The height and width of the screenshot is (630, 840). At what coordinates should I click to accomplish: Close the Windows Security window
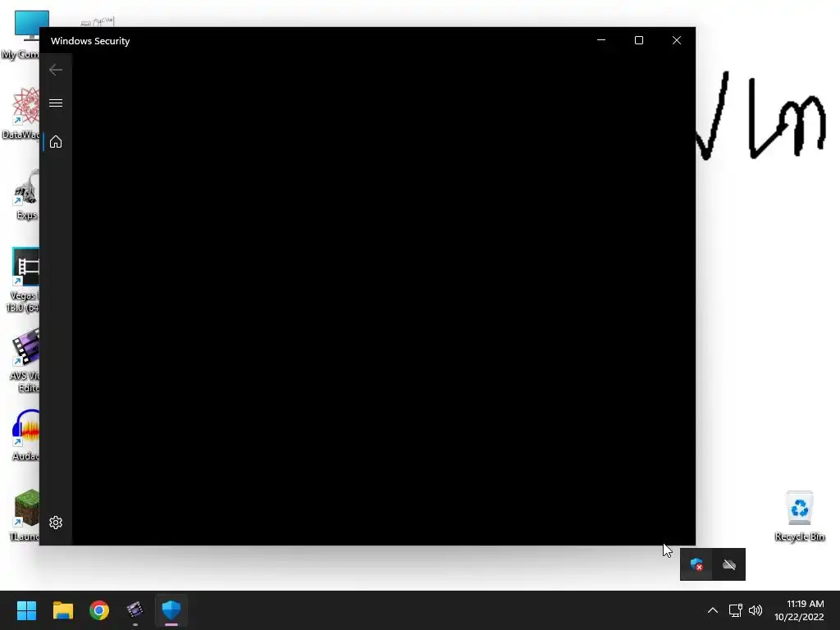click(677, 40)
